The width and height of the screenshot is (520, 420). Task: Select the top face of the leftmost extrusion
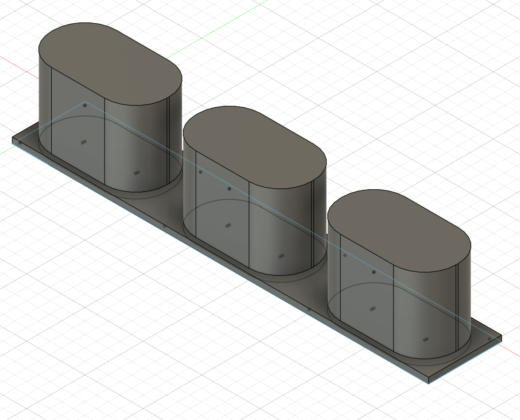110,64
